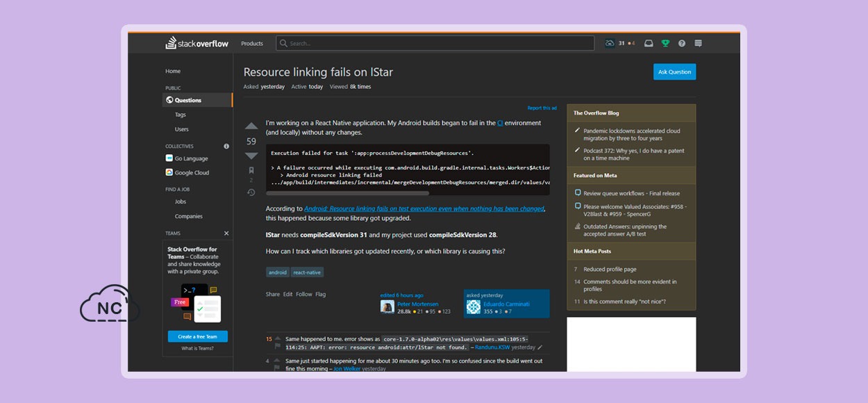Go to Home in the left sidebar

tap(173, 71)
